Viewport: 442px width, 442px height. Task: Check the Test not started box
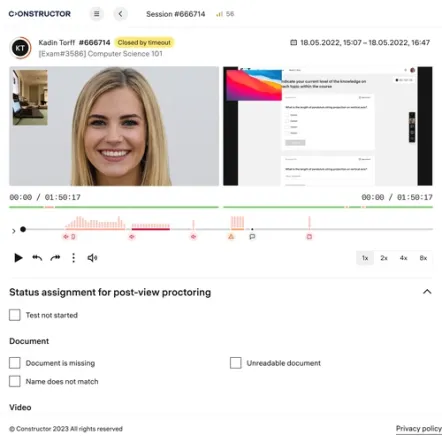click(15, 315)
